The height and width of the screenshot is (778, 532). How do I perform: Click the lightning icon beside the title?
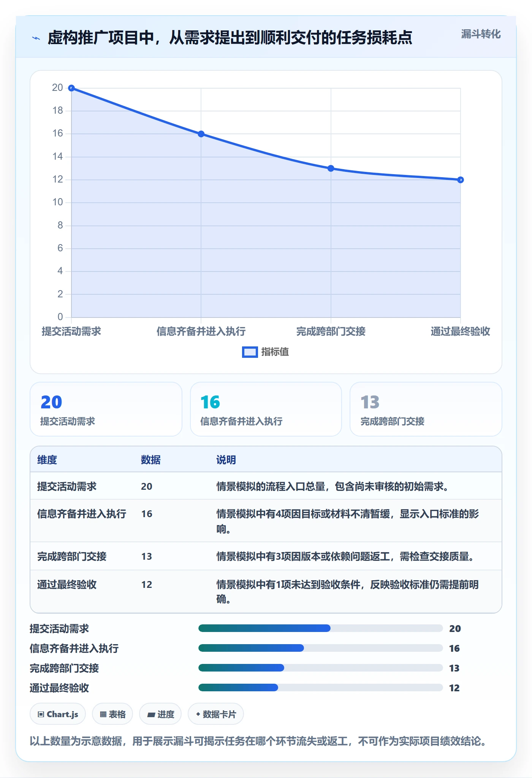click(36, 38)
